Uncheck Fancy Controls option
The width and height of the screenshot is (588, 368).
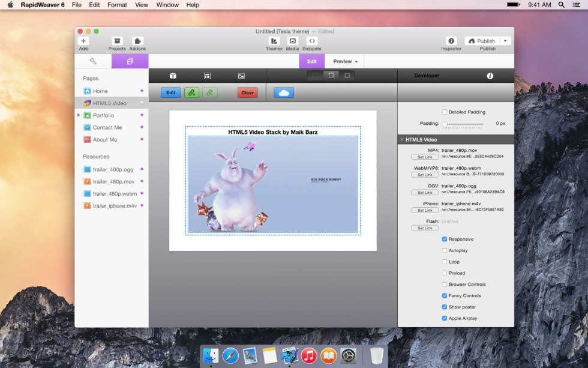(445, 295)
